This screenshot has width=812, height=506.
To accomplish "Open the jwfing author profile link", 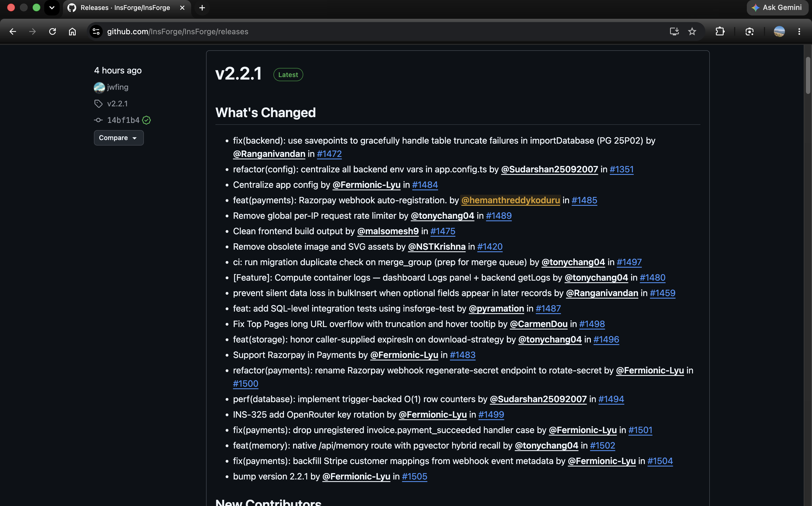I will [x=118, y=87].
